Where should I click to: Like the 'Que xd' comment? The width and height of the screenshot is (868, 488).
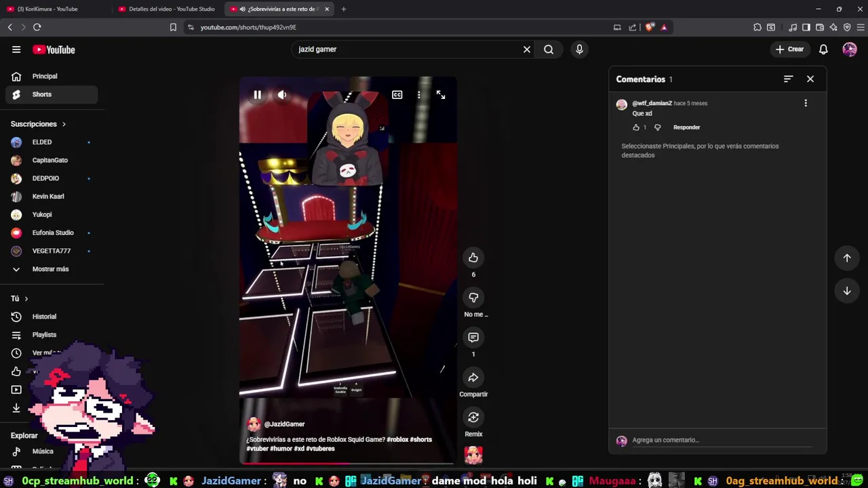[x=636, y=127]
